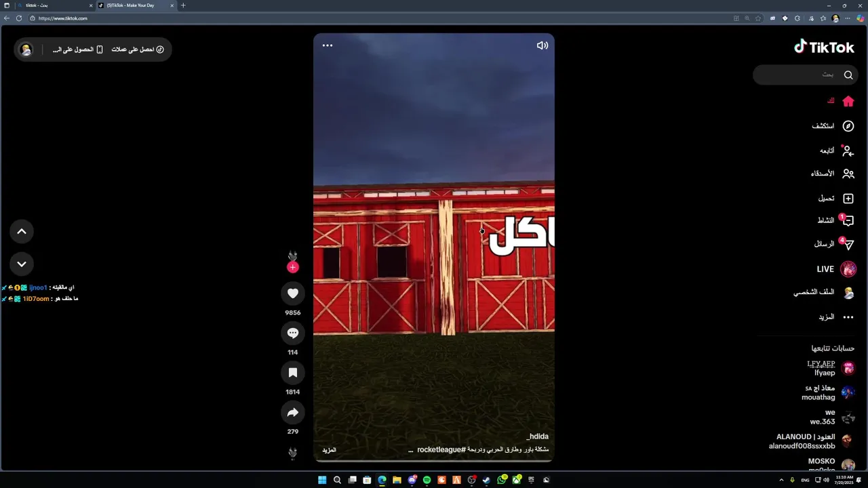Click the TikTok logo
The image size is (868, 488).
[825, 47]
